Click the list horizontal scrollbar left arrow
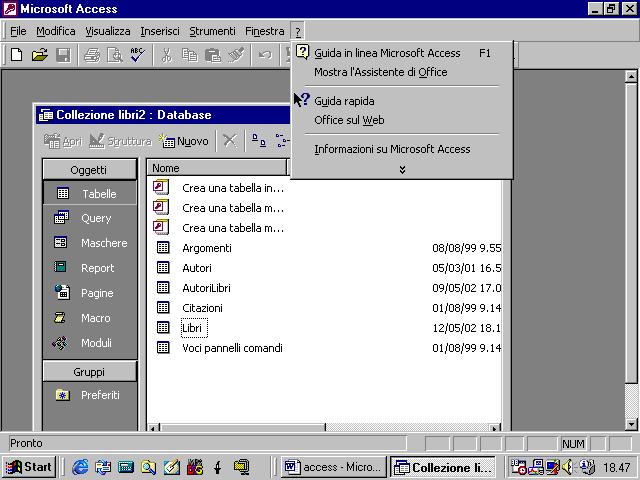This screenshot has height=480, width=640. [153, 428]
